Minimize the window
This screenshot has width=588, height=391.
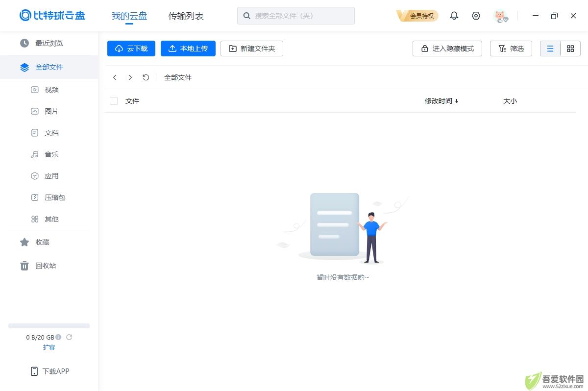click(536, 16)
